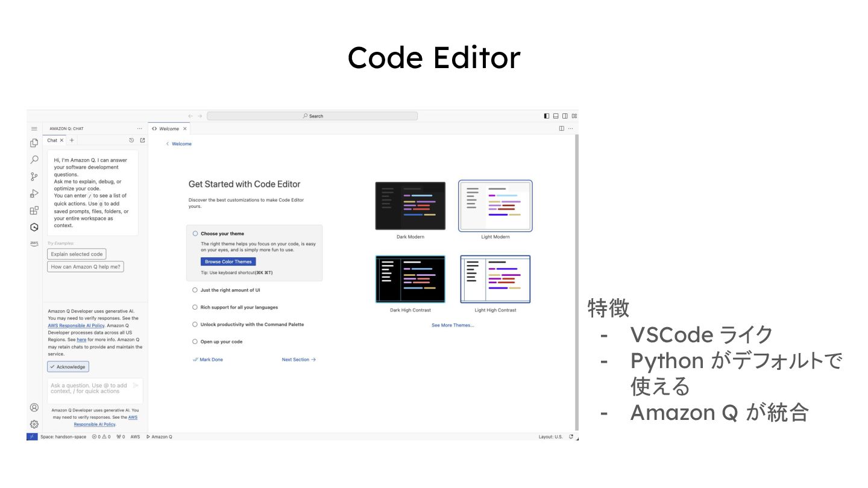Click the Amazon Q status bar entry

[159, 437]
